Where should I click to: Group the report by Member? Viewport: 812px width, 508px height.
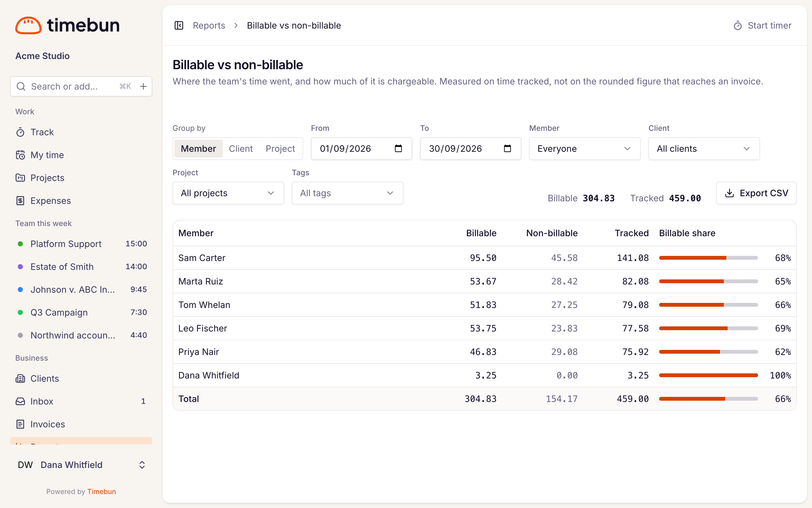click(x=198, y=149)
